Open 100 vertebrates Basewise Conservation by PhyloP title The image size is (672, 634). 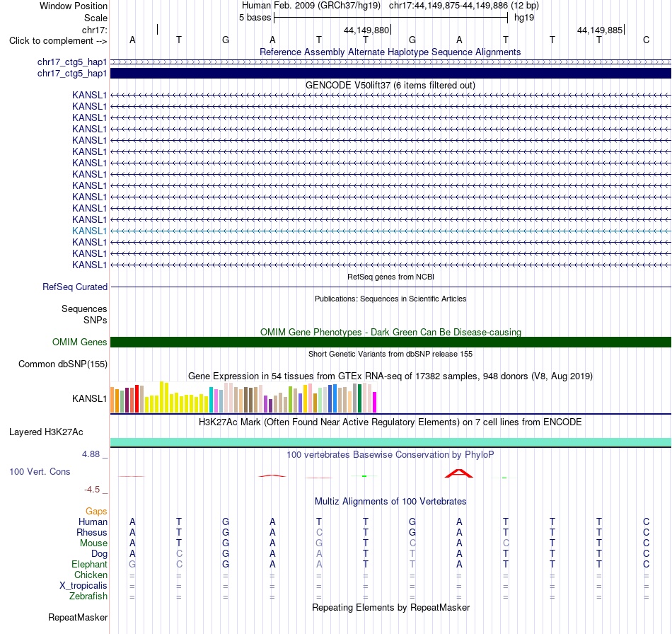390,455
